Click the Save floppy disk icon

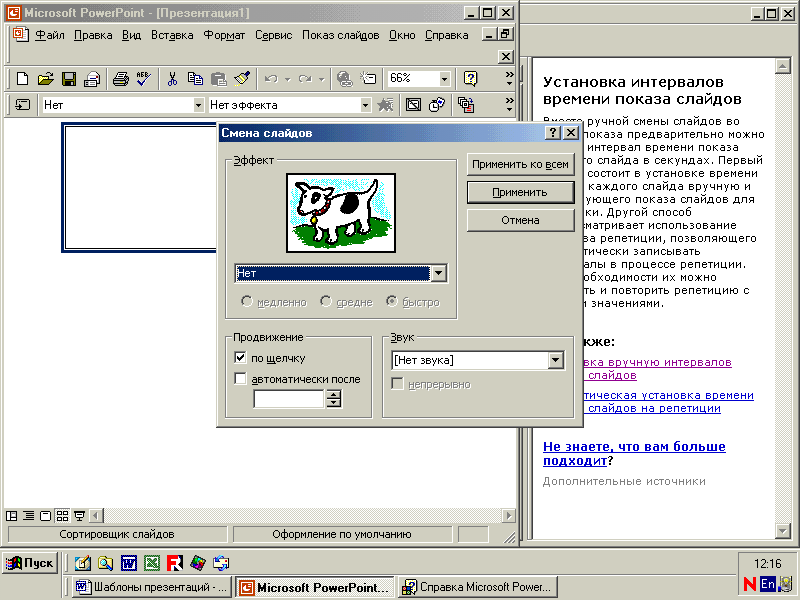(x=68, y=79)
